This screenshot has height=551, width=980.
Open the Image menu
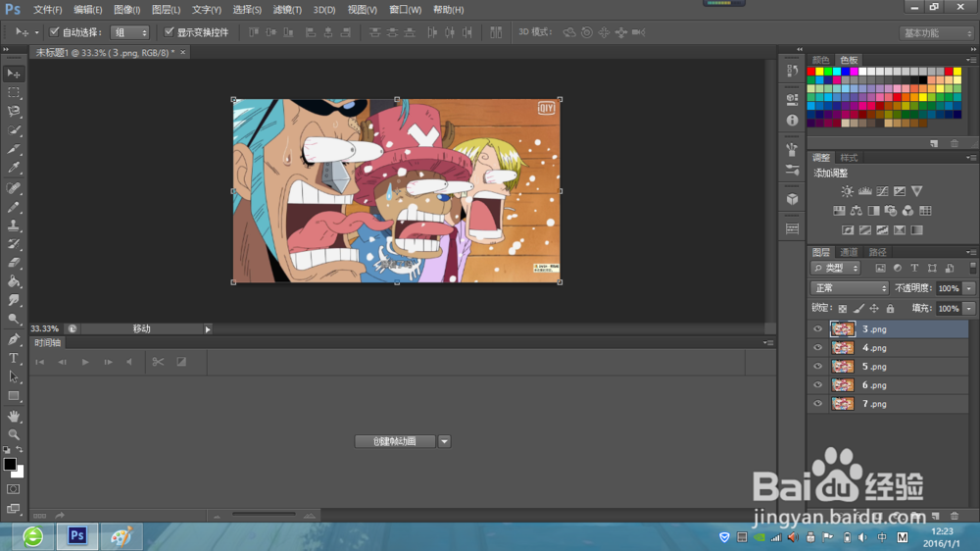pyautogui.click(x=126, y=10)
